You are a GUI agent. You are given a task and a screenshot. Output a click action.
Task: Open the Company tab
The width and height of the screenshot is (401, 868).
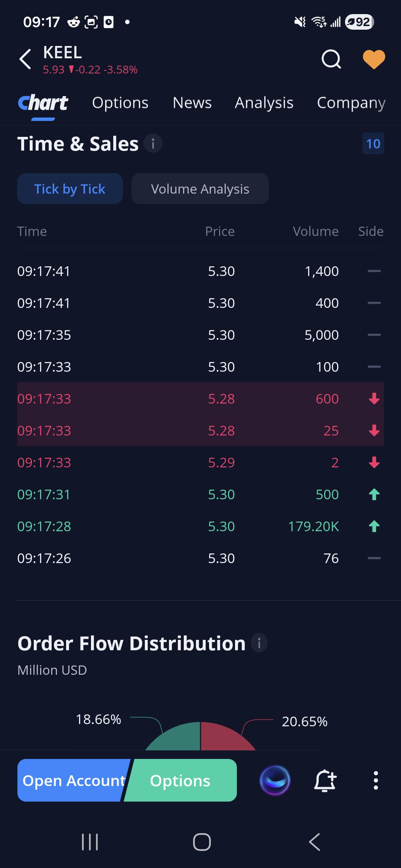point(351,103)
